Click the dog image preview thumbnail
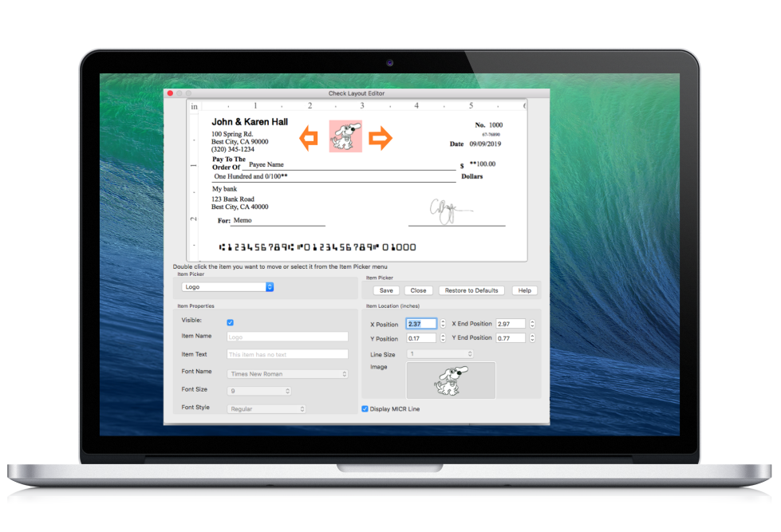The image size is (781, 532). click(451, 380)
